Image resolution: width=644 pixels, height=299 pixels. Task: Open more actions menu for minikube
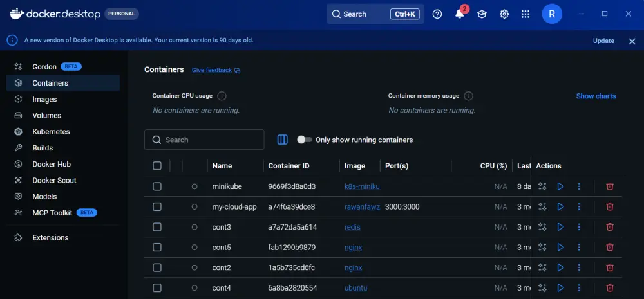(x=579, y=186)
